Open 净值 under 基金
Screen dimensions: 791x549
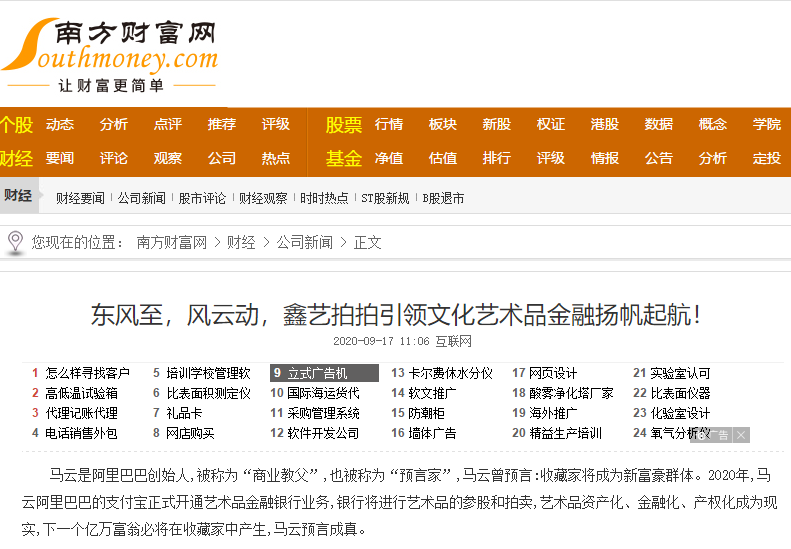point(389,158)
